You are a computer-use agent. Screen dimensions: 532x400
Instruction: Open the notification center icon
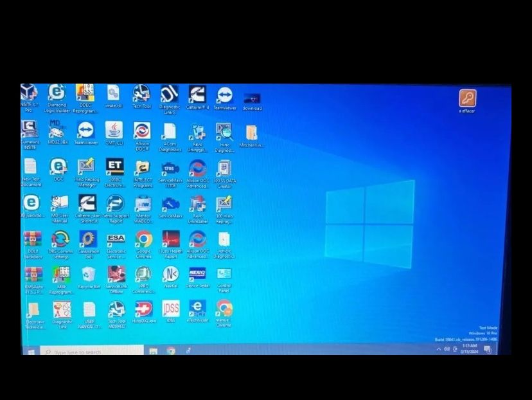coord(487,349)
